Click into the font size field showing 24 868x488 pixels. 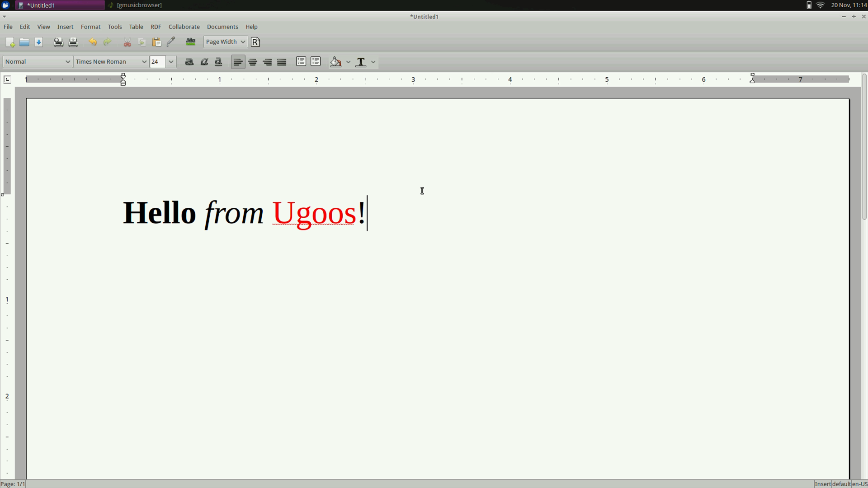pyautogui.click(x=158, y=62)
